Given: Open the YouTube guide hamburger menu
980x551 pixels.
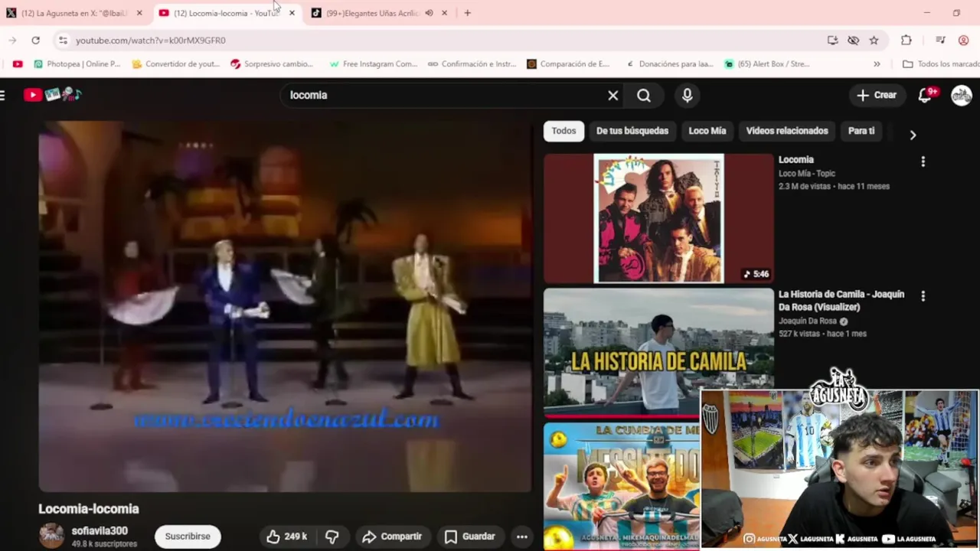Looking at the screenshot, I should [x=3, y=95].
